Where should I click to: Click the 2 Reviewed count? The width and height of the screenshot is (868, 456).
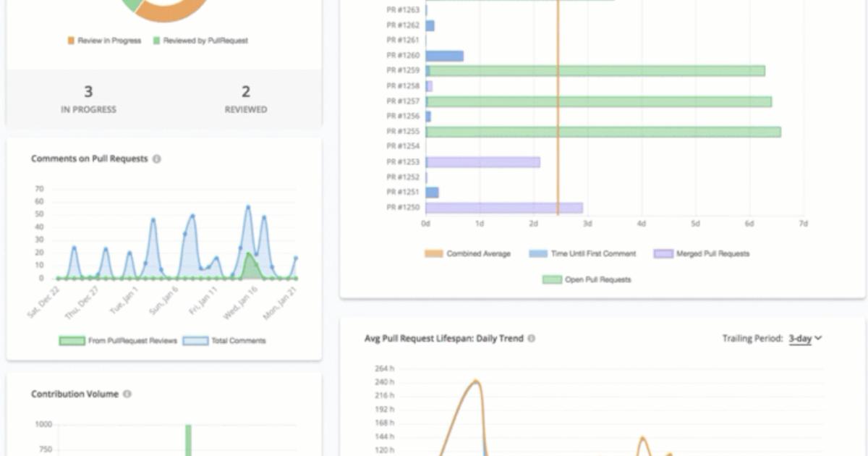click(246, 92)
